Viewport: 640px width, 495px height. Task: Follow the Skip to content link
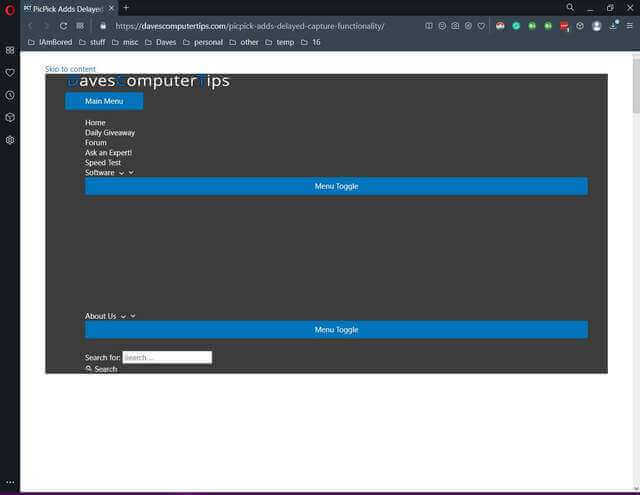pos(70,69)
